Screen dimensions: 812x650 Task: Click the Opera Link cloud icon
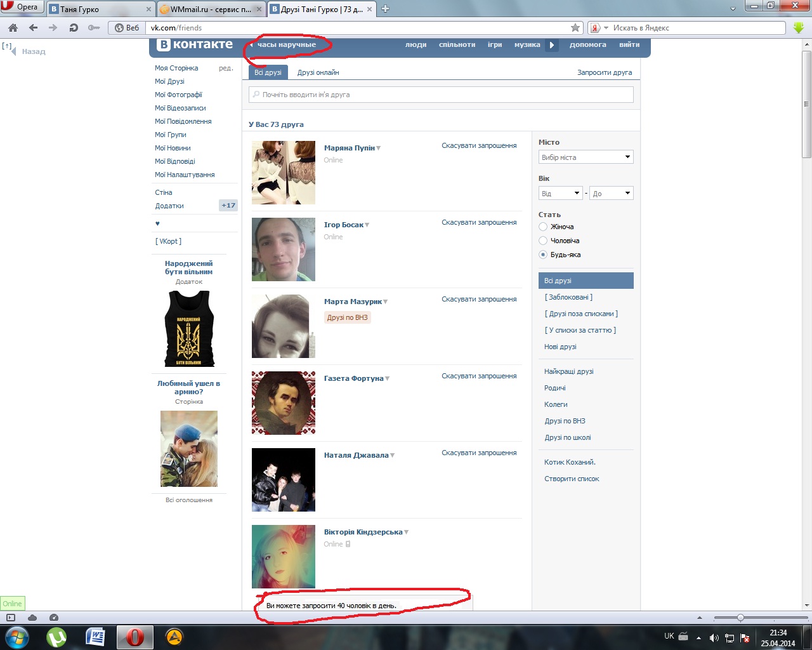32,618
